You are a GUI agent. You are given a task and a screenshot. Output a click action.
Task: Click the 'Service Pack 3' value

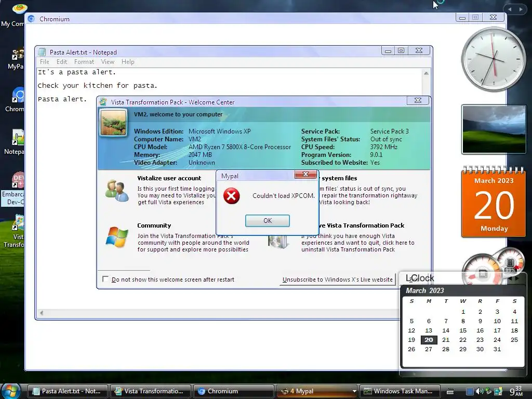pyautogui.click(x=390, y=131)
